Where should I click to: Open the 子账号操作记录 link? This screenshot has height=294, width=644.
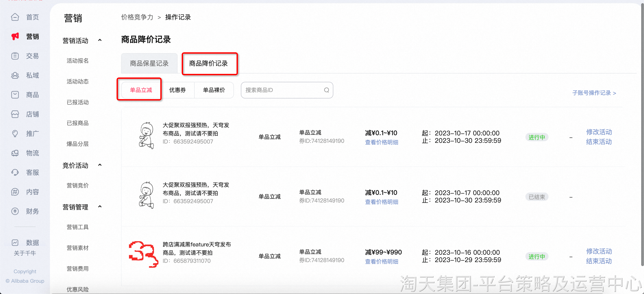click(x=594, y=93)
